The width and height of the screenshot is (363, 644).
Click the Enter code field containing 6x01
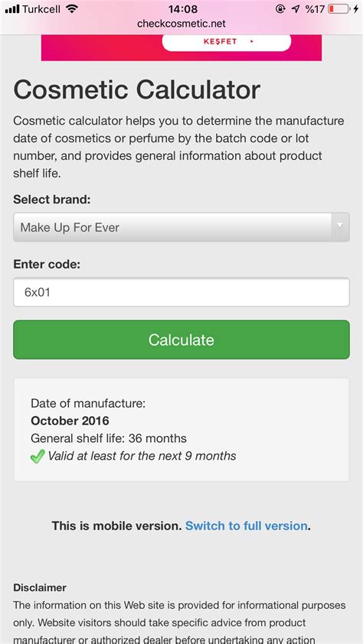click(x=181, y=292)
